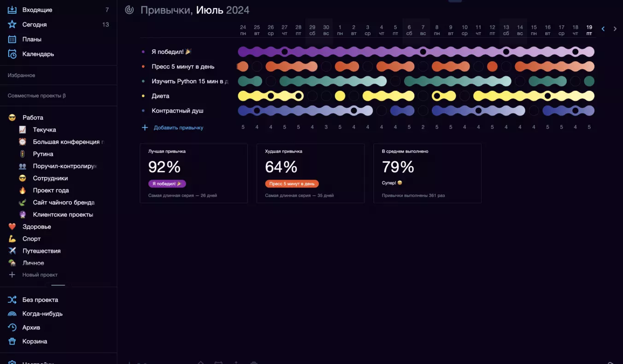The height and width of the screenshot is (364, 623).
Task: Click the heart icon of Здоровье
Action: pos(12,227)
